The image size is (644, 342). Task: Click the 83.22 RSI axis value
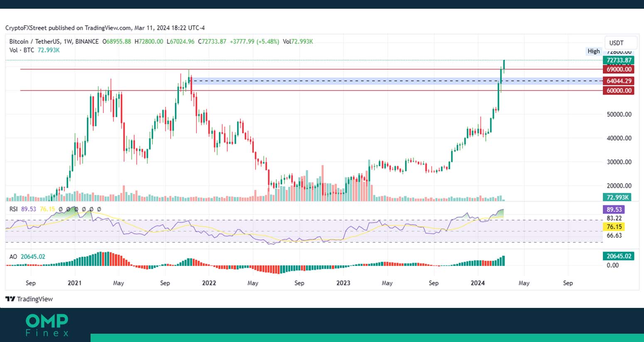point(614,218)
